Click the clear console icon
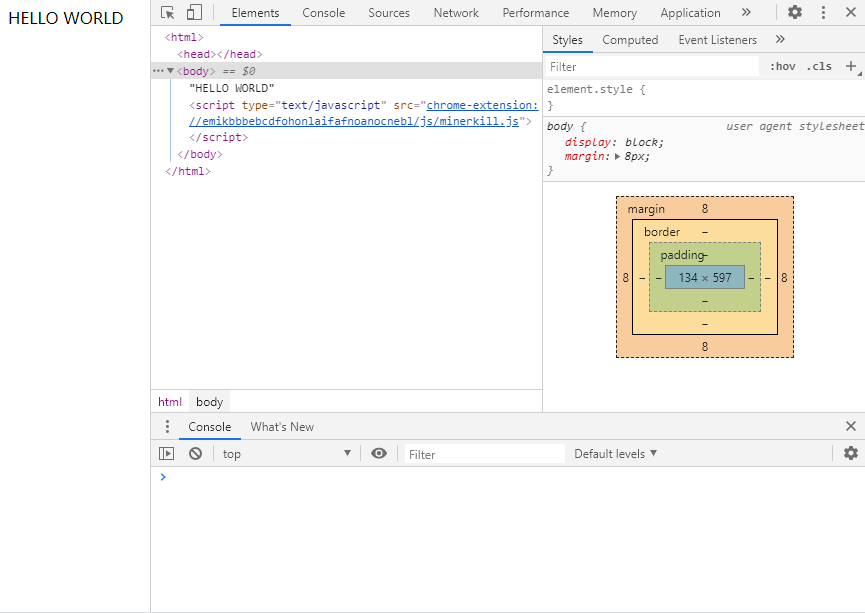 [x=195, y=454]
